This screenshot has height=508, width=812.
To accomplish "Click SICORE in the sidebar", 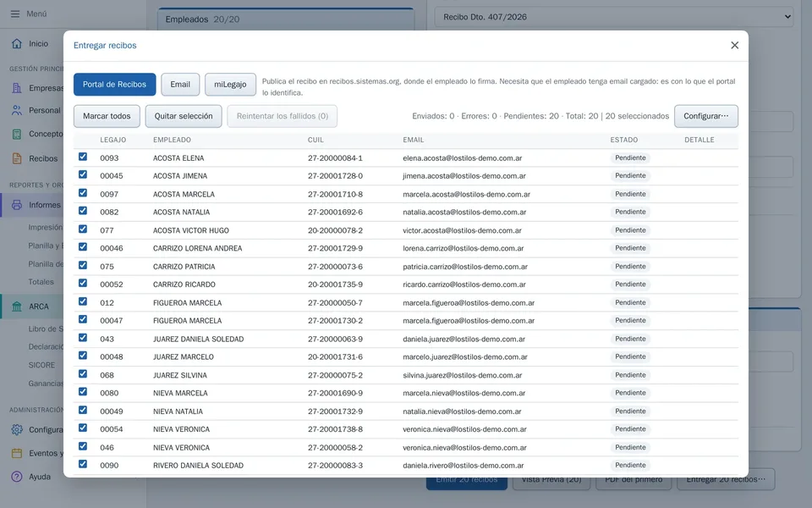I will 41,365.
